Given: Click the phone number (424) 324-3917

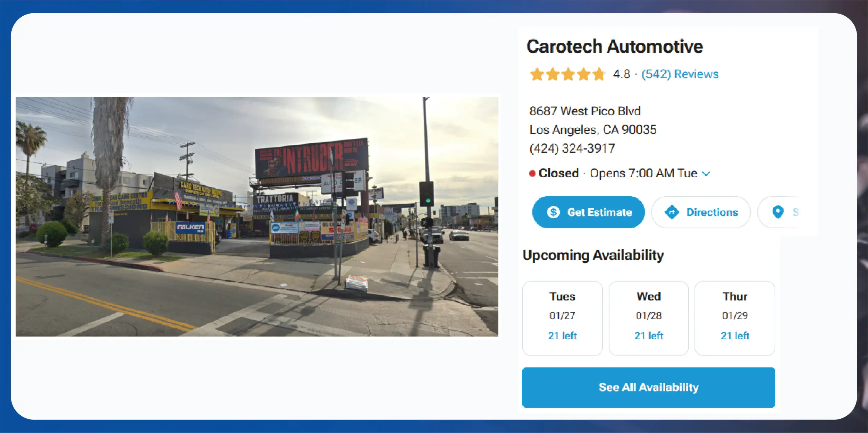Looking at the screenshot, I should (x=572, y=148).
